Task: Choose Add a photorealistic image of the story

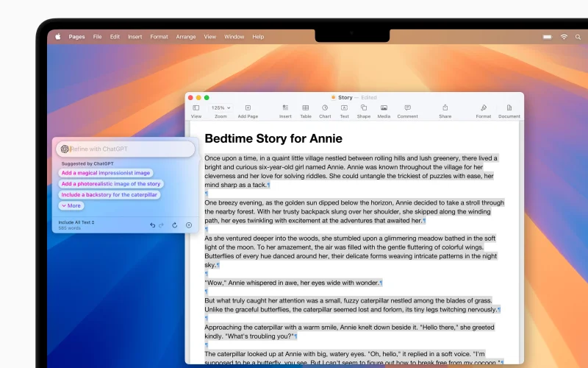Action: pos(111,183)
